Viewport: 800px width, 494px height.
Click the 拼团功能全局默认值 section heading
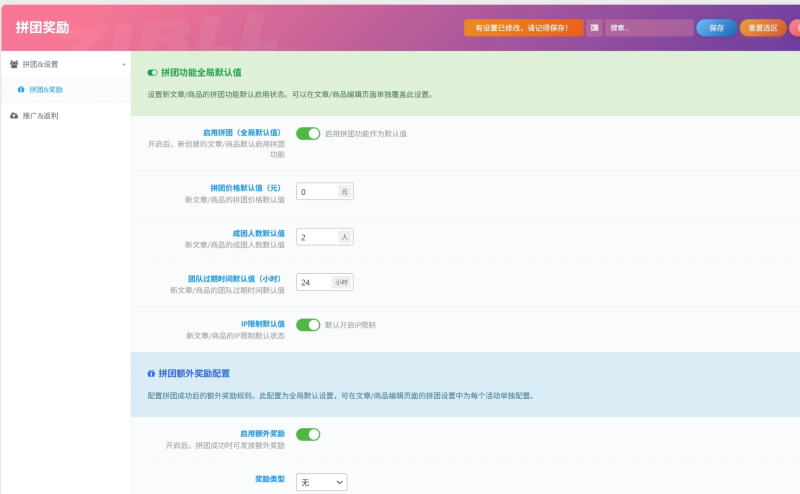pos(201,72)
